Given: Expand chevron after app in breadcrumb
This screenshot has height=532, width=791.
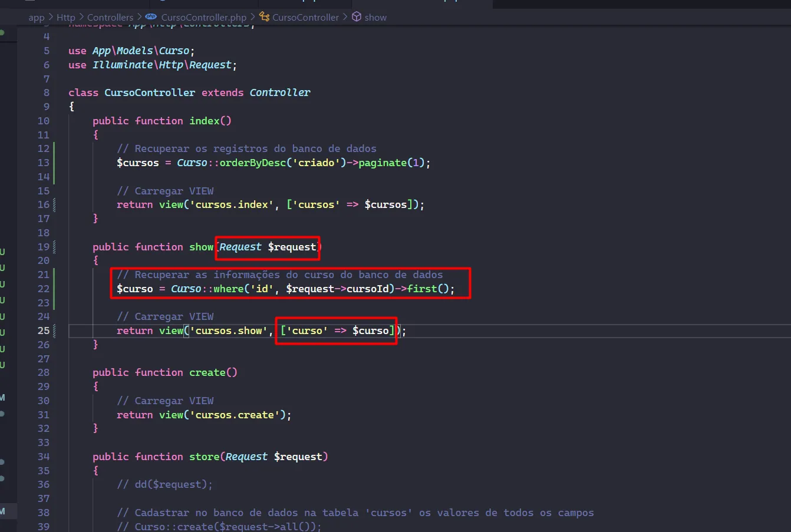Looking at the screenshot, I should [x=51, y=17].
